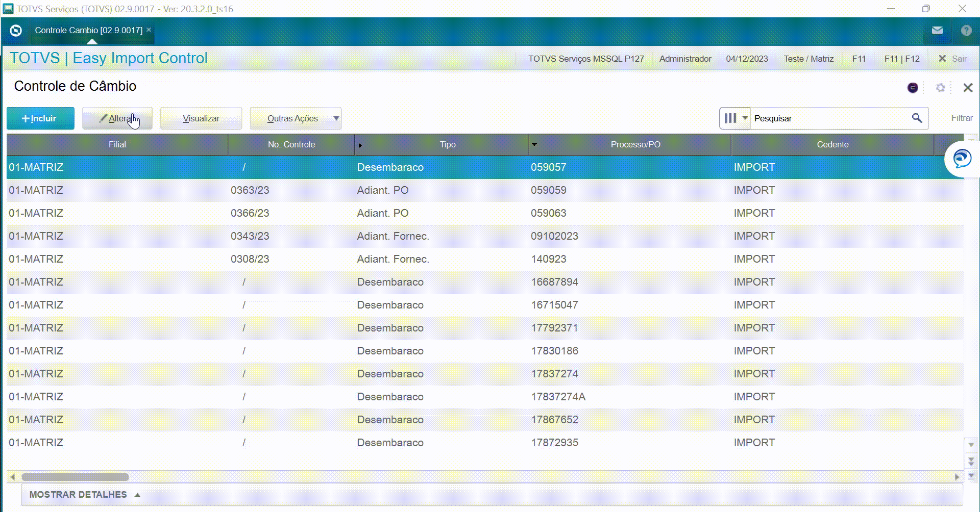Click the grid jump to bottom arrow
Screen dimensions: 980x512
pyautogui.click(x=971, y=476)
